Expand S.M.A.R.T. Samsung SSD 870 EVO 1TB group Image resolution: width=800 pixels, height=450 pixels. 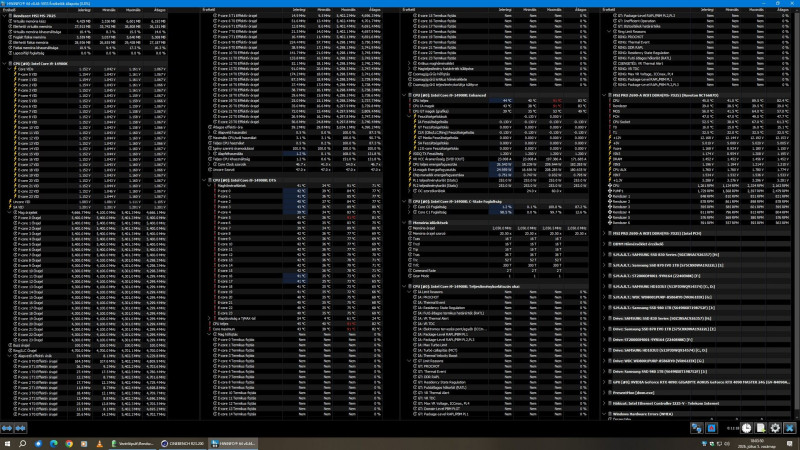click(x=604, y=265)
